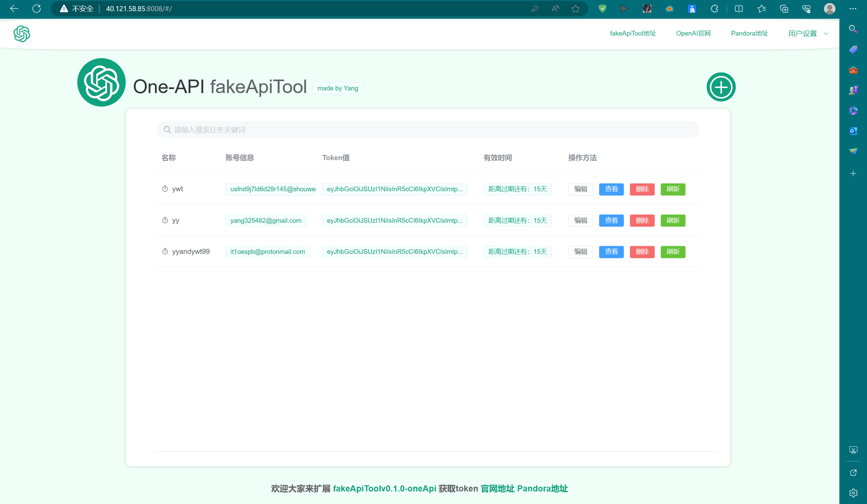Open fakeApiTool地址 nav item
867x504 pixels.
pos(632,34)
